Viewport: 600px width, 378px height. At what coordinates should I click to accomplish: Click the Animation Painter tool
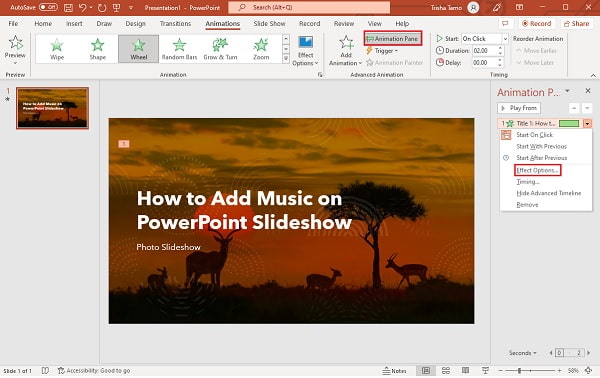tap(395, 62)
